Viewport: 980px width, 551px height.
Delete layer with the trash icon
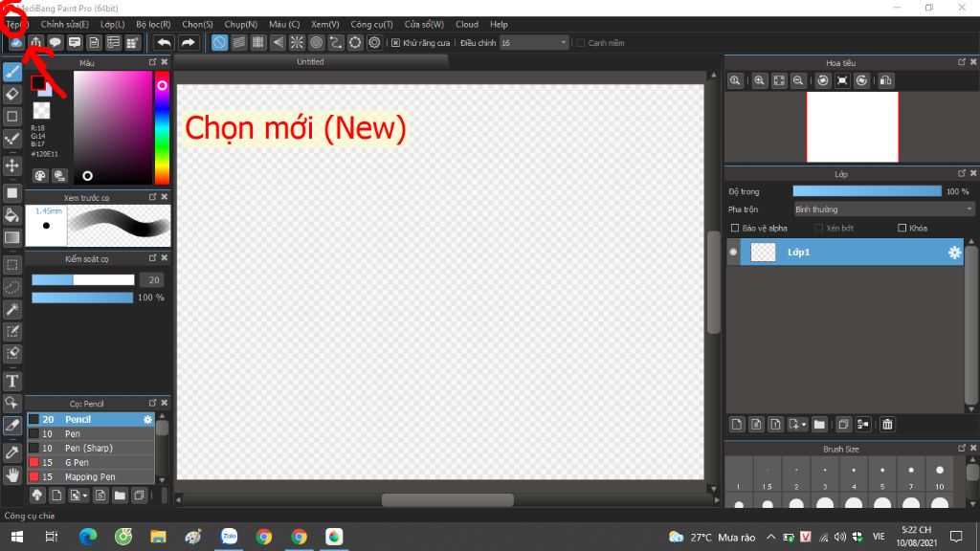click(887, 425)
